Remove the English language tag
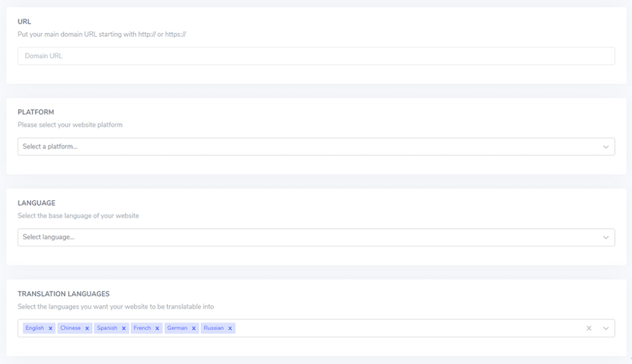 pyautogui.click(x=51, y=328)
